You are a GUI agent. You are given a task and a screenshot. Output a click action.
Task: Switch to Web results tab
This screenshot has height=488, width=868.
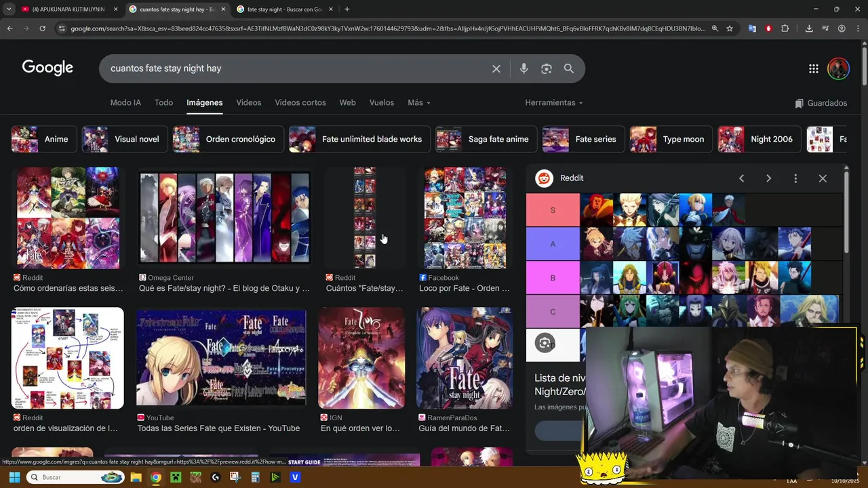pyautogui.click(x=347, y=102)
